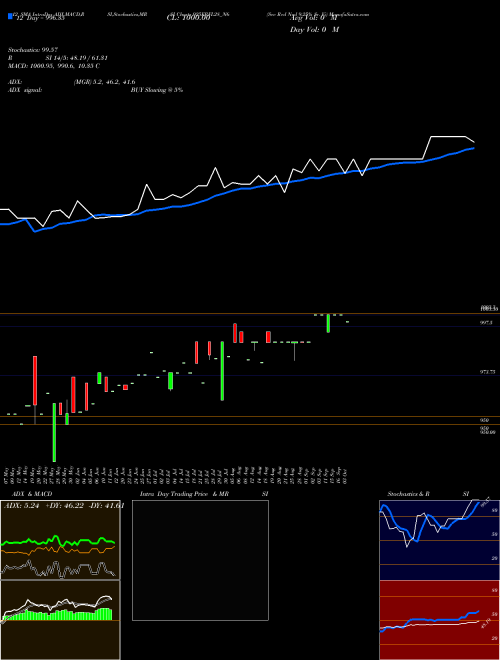Viewport: 500px width, 660px height.
Task: Select the '12 Day = 996.35' label
Action: [x=39, y=18]
